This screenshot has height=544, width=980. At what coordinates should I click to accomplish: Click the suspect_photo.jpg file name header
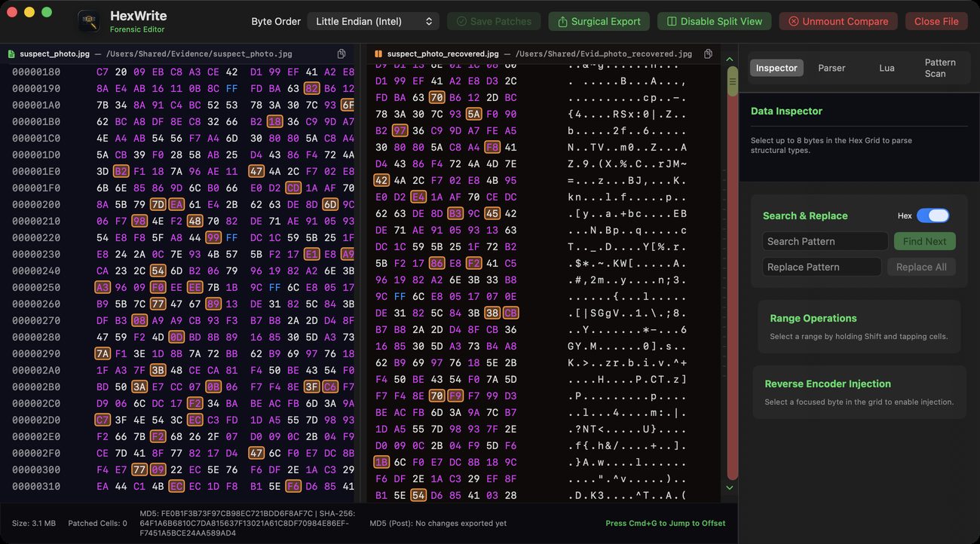[54, 54]
